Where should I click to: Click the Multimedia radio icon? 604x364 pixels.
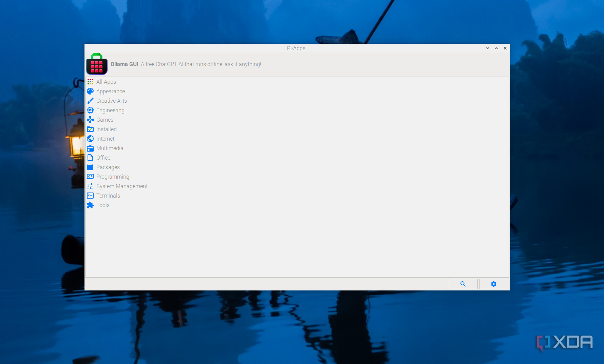click(90, 148)
